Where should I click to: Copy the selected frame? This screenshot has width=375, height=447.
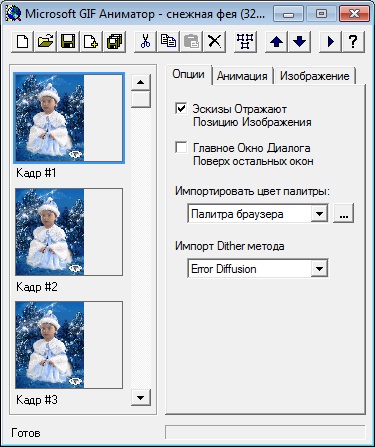168,42
